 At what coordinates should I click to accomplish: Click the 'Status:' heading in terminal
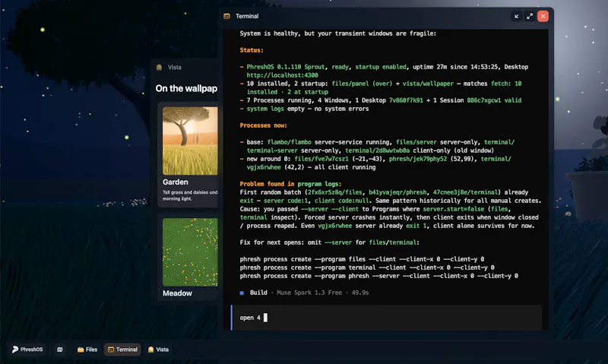252,50
